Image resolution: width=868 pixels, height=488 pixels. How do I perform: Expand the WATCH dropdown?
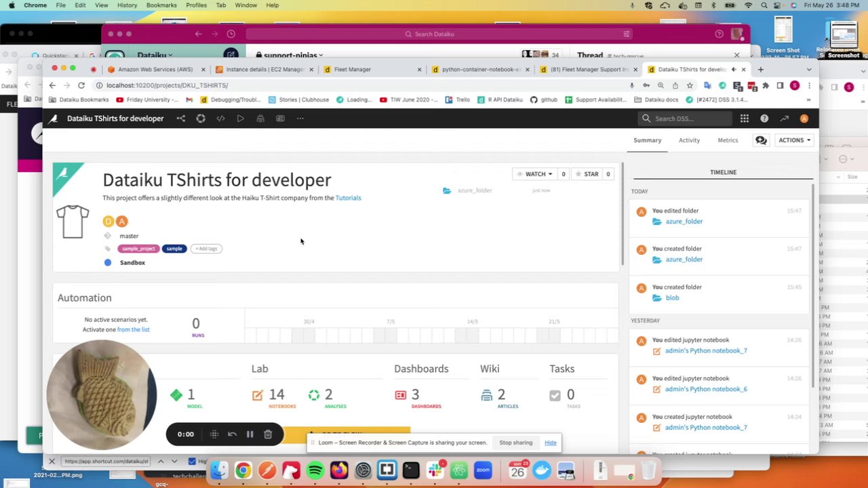pos(534,174)
